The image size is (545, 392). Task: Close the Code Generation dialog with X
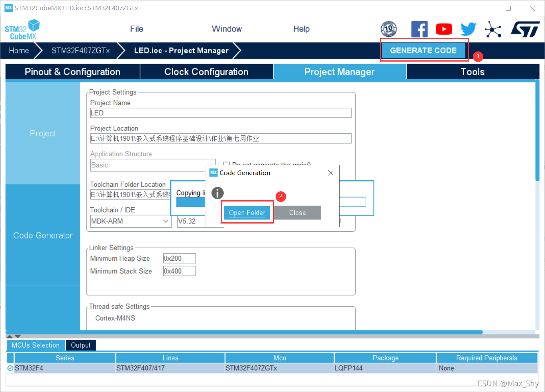331,173
